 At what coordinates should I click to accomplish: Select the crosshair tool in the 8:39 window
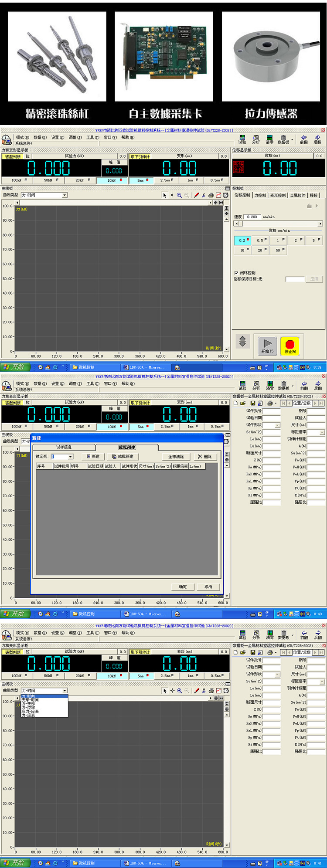tap(172, 195)
